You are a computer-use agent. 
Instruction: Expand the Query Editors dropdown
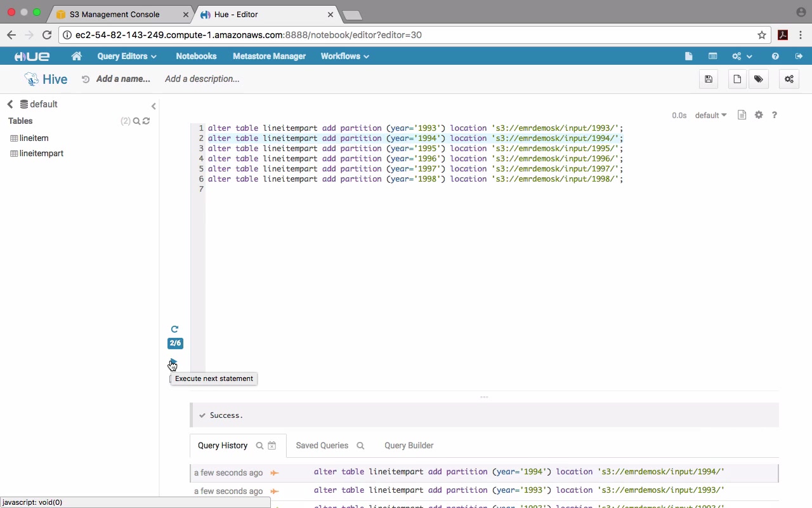tap(126, 57)
